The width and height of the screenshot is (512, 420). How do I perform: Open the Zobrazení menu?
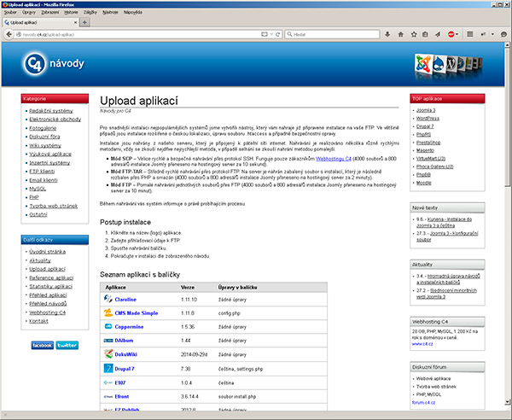pyautogui.click(x=50, y=13)
